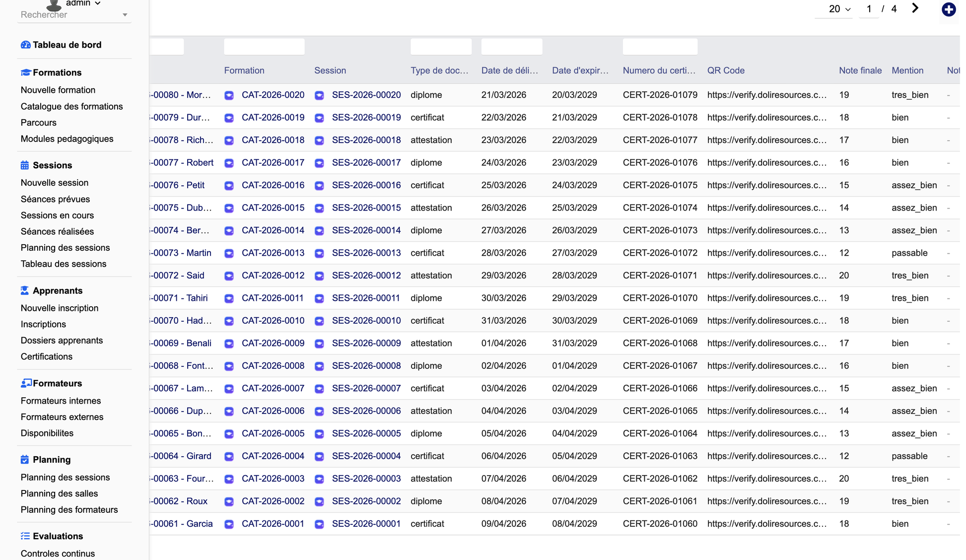Screen dimensions: 966x560
Task: Open the Sessions menu heading
Action: click(52, 165)
